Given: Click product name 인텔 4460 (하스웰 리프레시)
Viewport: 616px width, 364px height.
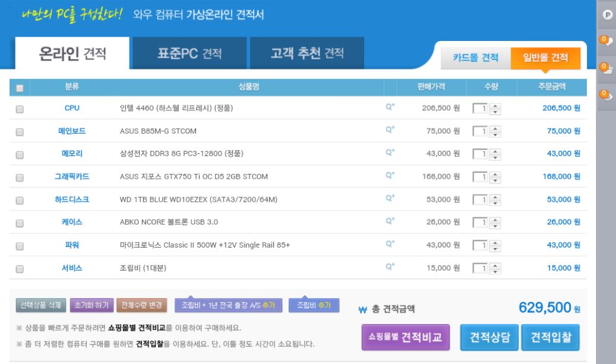Looking at the screenshot, I should coord(176,108).
